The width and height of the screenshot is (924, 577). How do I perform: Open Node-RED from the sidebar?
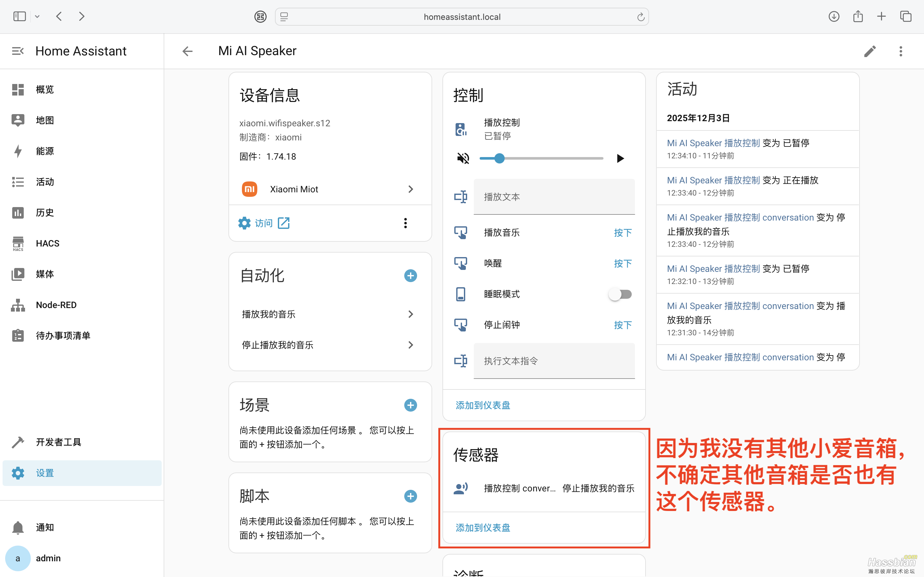coord(56,305)
